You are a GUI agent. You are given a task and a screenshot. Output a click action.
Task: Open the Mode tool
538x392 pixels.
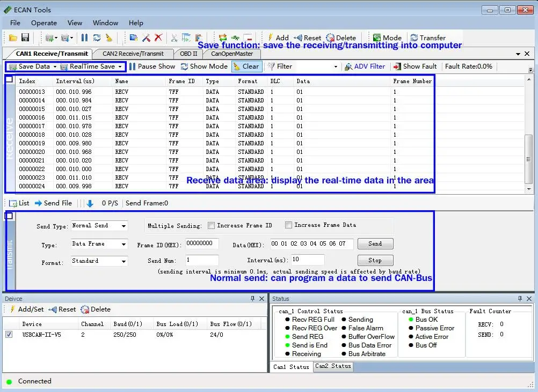click(x=387, y=38)
